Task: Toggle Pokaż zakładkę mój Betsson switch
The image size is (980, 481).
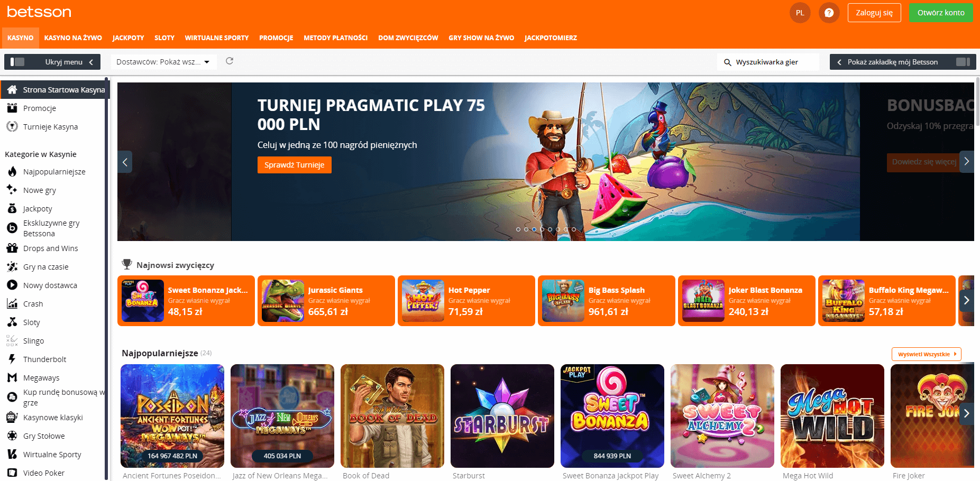Action: (x=963, y=62)
